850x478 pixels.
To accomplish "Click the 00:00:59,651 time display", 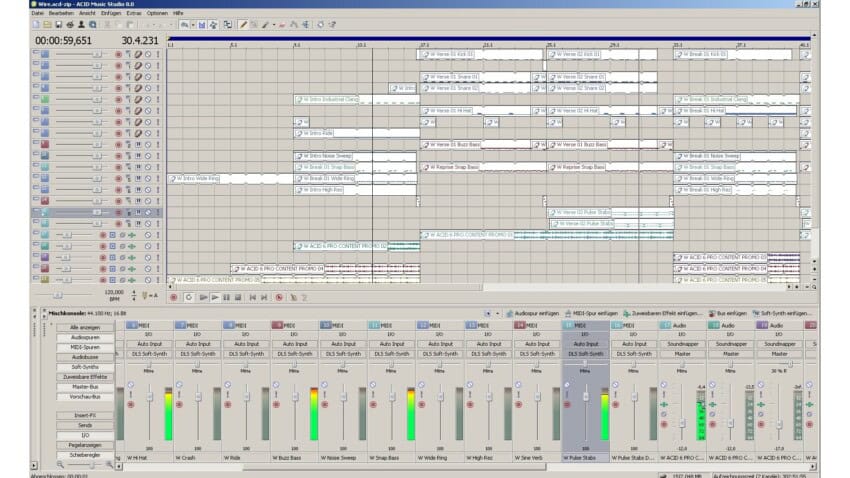I will point(63,41).
